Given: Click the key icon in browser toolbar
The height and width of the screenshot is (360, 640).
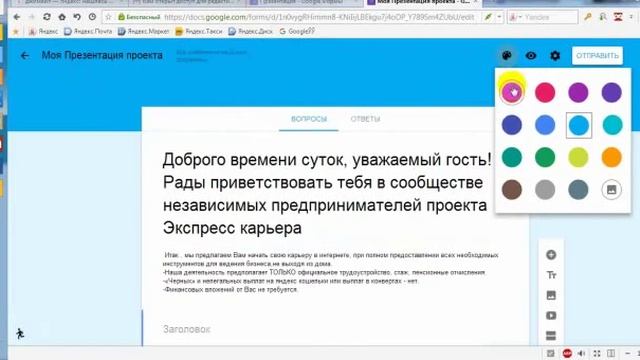Looking at the screenshot, I should pyautogui.click(x=588, y=17).
